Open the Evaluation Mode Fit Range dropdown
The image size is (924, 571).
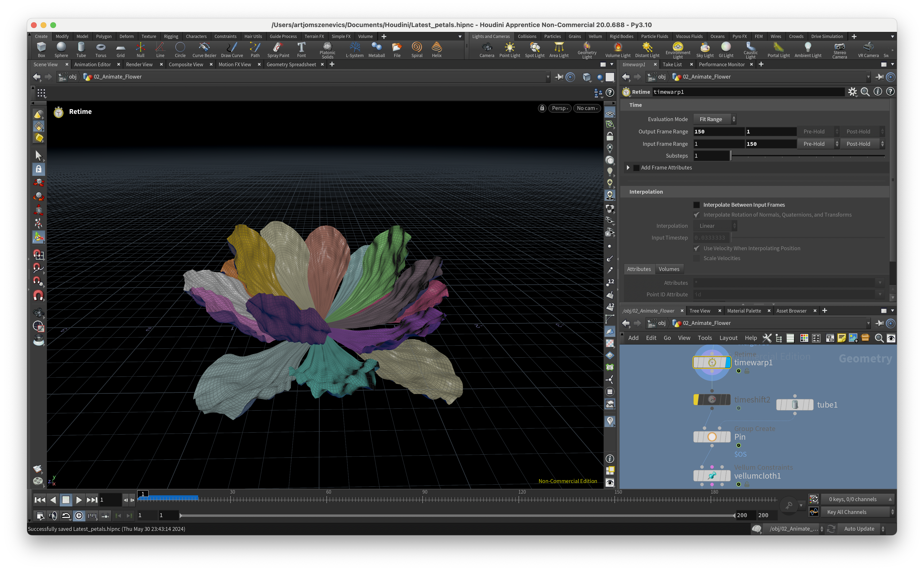point(714,119)
